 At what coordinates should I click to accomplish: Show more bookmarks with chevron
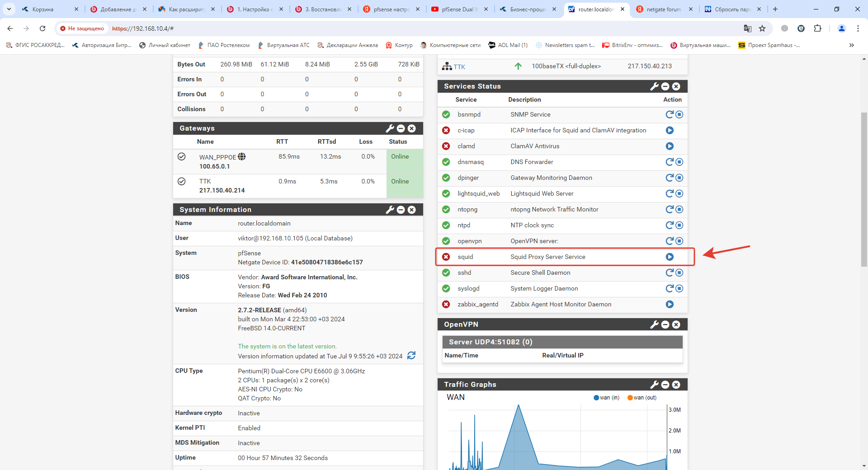852,45
